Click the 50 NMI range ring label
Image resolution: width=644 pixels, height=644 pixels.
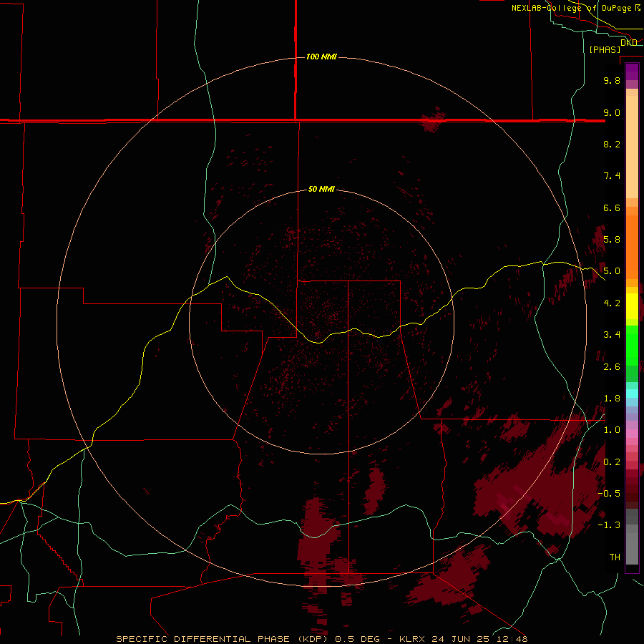point(321,189)
